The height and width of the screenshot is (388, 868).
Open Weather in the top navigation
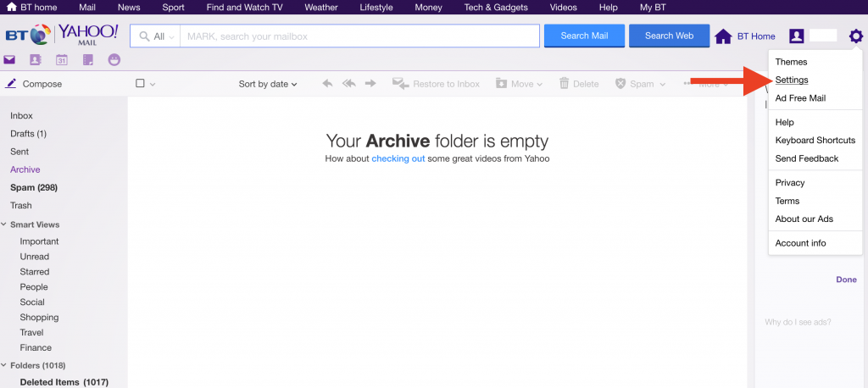pos(321,7)
